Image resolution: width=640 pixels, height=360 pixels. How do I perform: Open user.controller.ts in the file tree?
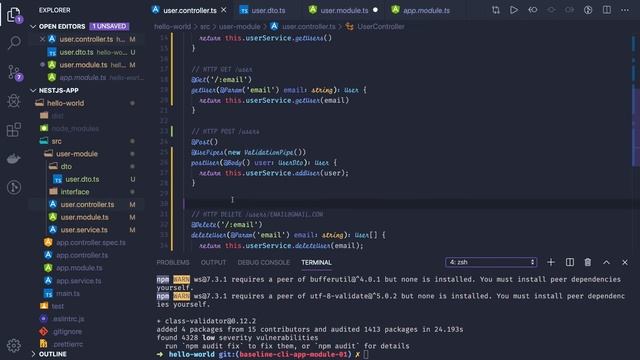pyautogui.click(x=87, y=204)
